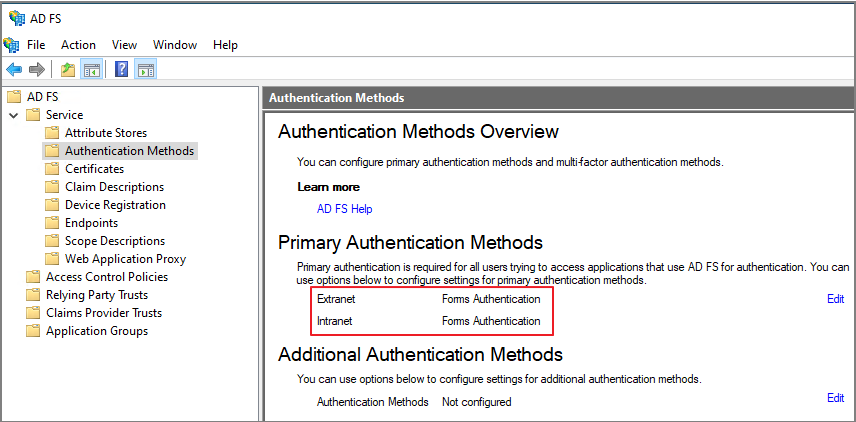Click Edit for Primary Authentication Methods

click(836, 299)
